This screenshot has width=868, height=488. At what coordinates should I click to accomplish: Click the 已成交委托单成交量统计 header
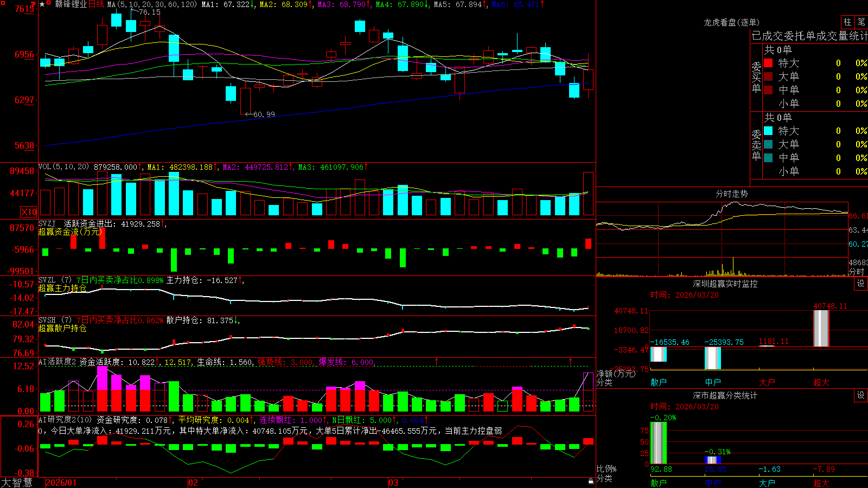click(809, 36)
